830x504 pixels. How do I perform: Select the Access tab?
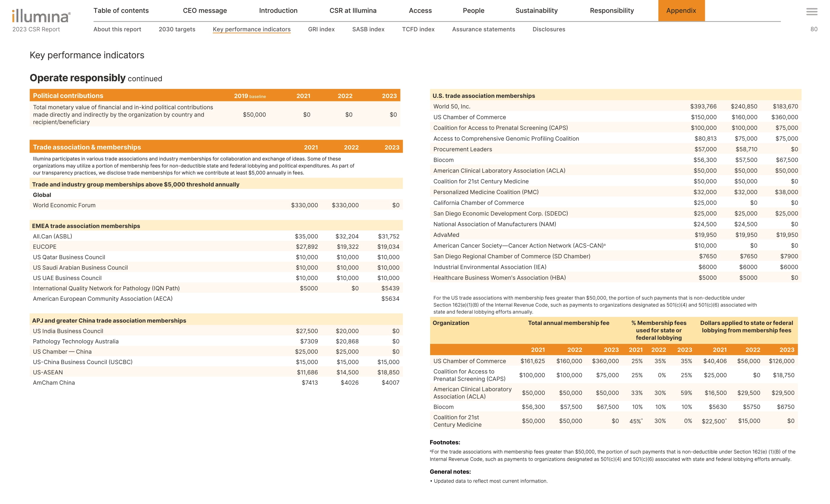tap(420, 10)
